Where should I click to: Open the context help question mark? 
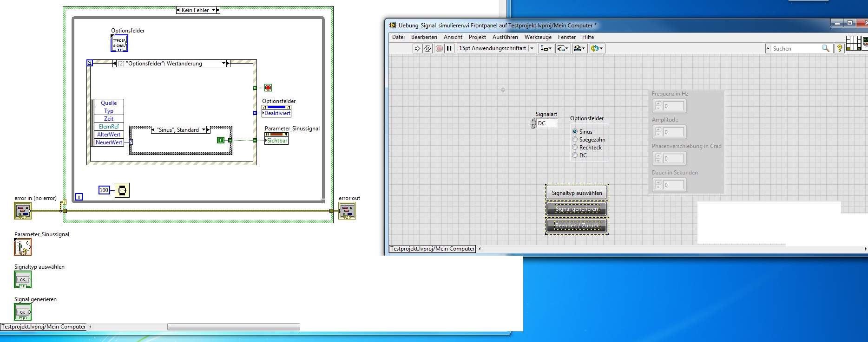[x=839, y=48]
